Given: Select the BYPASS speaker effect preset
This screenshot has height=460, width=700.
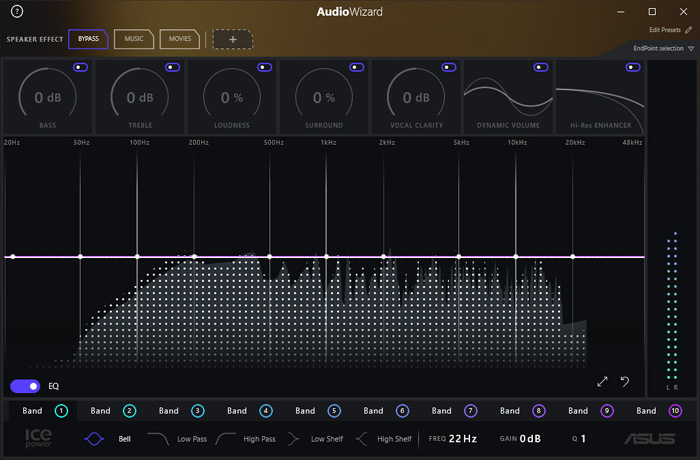Looking at the screenshot, I should pyautogui.click(x=88, y=39).
